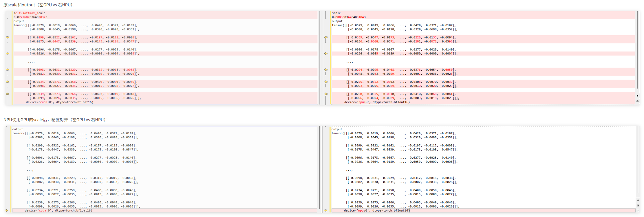The width and height of the screenshot is (644, 217).
Task: Click the copy-left arrow beside NPU row "[[ 0.0255, 0.0322"
Action: pos(326,82)
